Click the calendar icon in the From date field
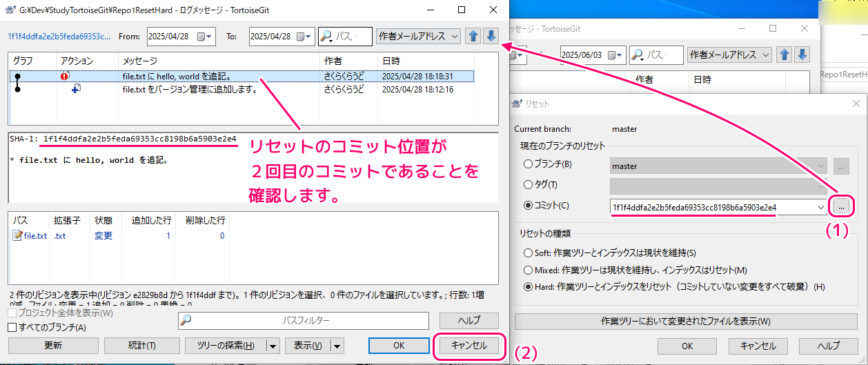The width and height of the screenshot is (868, 365). pyautogui.click(x=202, y=37)
